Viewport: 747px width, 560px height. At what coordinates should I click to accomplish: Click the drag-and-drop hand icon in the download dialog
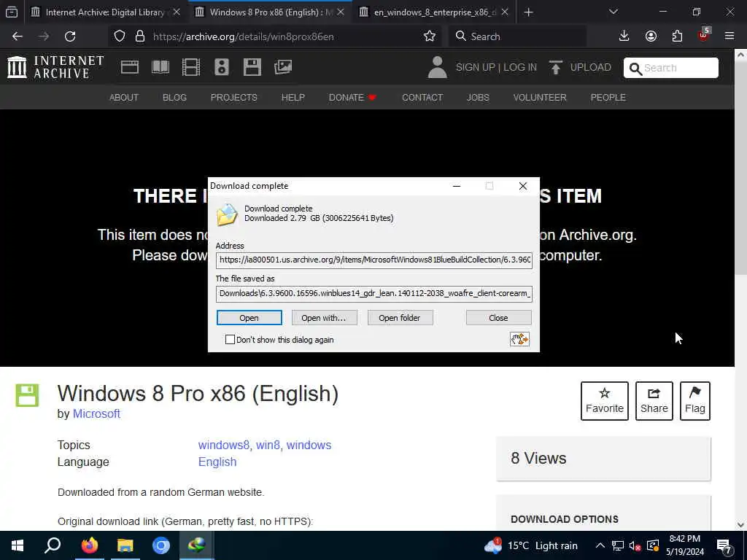point(519,339)
